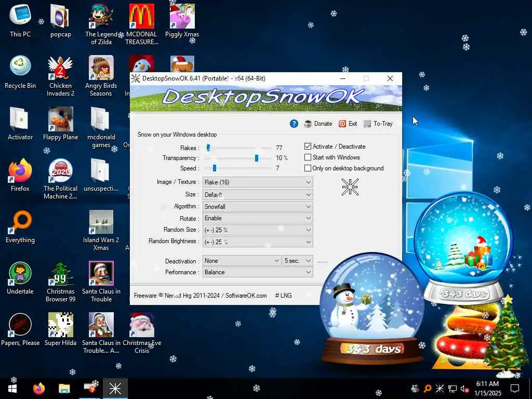
Task: Launch Santa Claus in Trouble... A... shortcut
Action: (101, 333)
